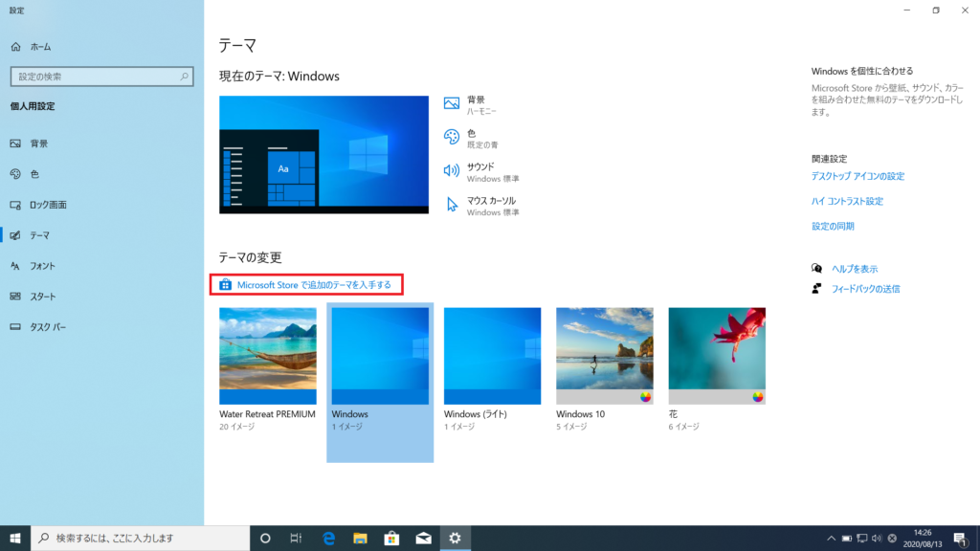The height and width of the screenshot is (551, 980).
Task: Click the battery tray icon
Action: [x=846, y=538]
